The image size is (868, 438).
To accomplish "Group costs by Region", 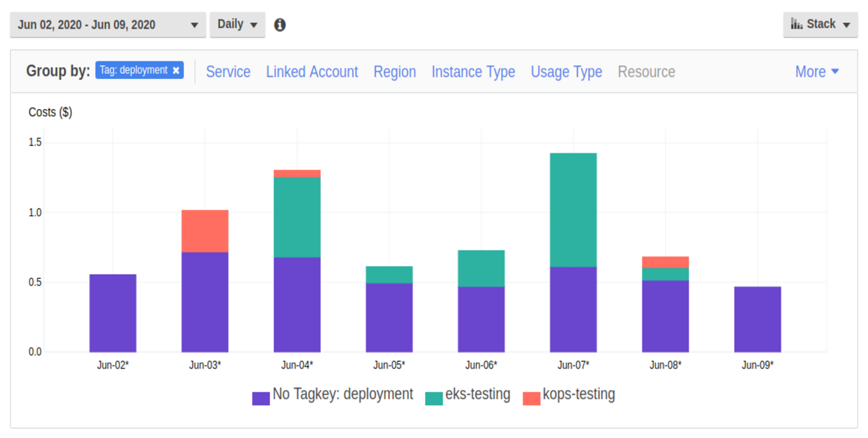I will [395, 72].
